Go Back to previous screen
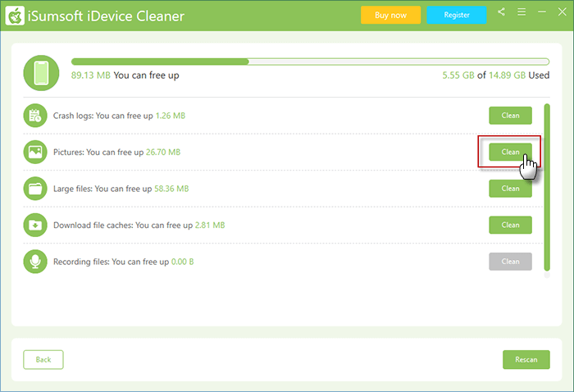This screenshot has width=574, height=392. (x=43, y=359)
